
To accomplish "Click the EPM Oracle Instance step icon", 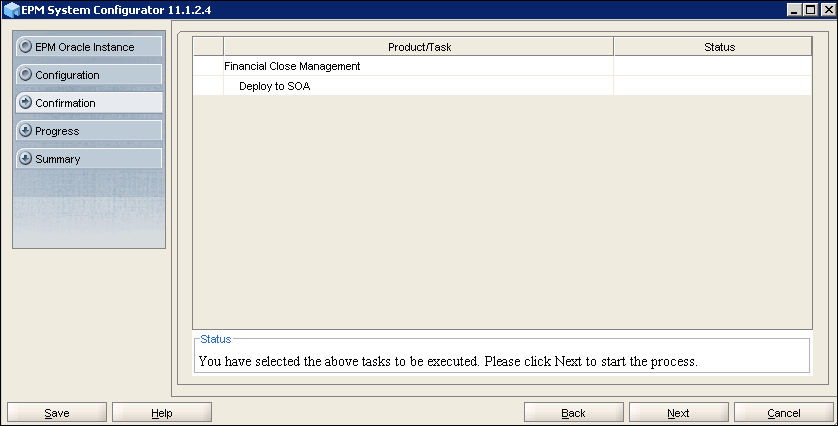I will pos(26,47).
